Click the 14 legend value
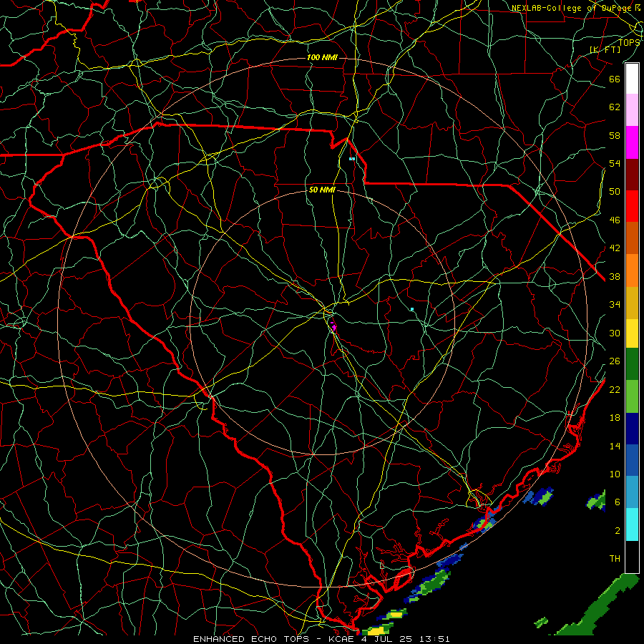Viewport: 644px width, 644px height. [615, 446]
